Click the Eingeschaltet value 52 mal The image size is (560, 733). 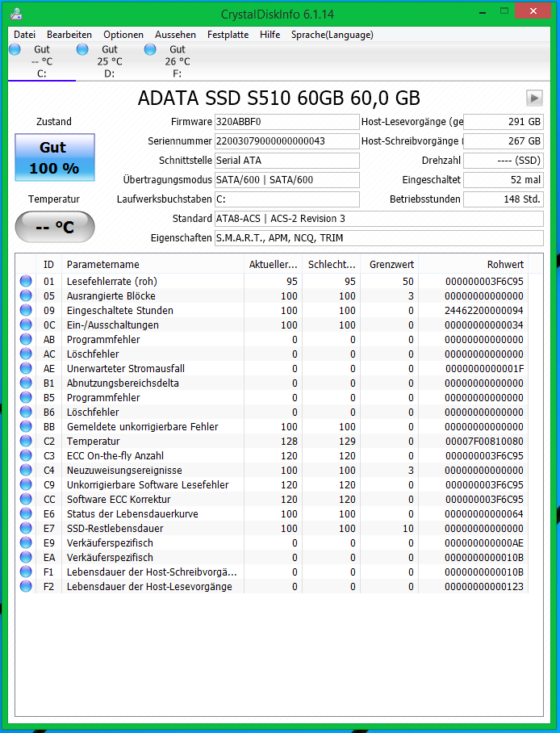[x=503, y=180]
